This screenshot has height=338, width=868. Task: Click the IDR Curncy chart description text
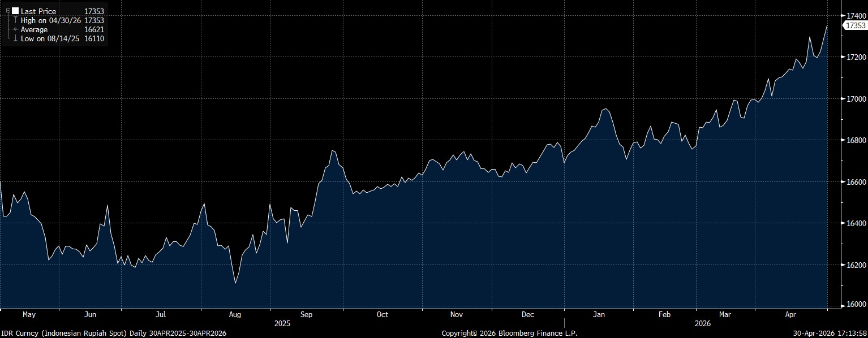pos(113,333)
